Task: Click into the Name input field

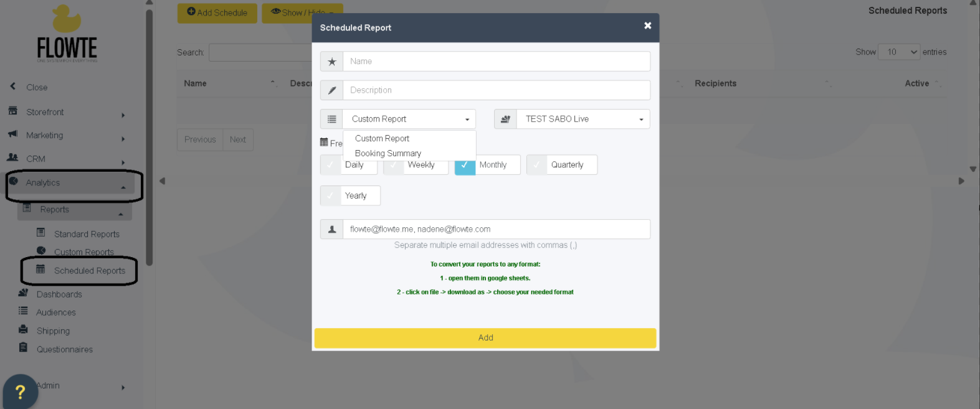Action: [496, 62]
